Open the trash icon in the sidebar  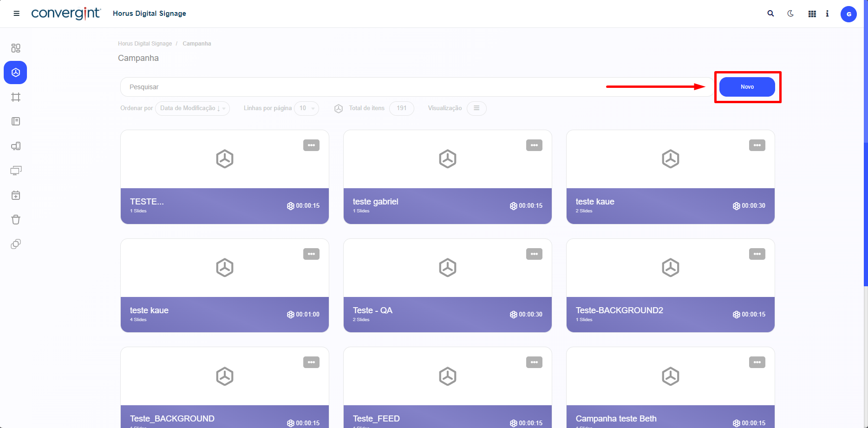[x=16, y=219]
